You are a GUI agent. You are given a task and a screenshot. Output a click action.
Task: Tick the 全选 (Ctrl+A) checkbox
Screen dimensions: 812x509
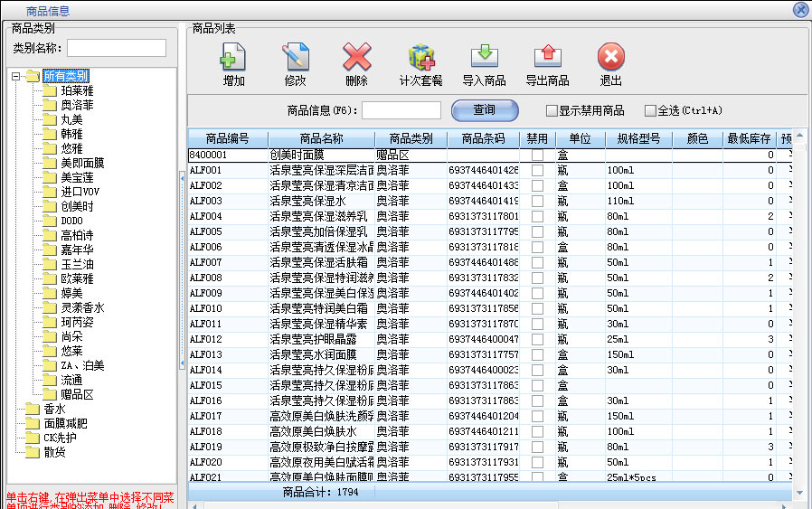coord(650,111)
